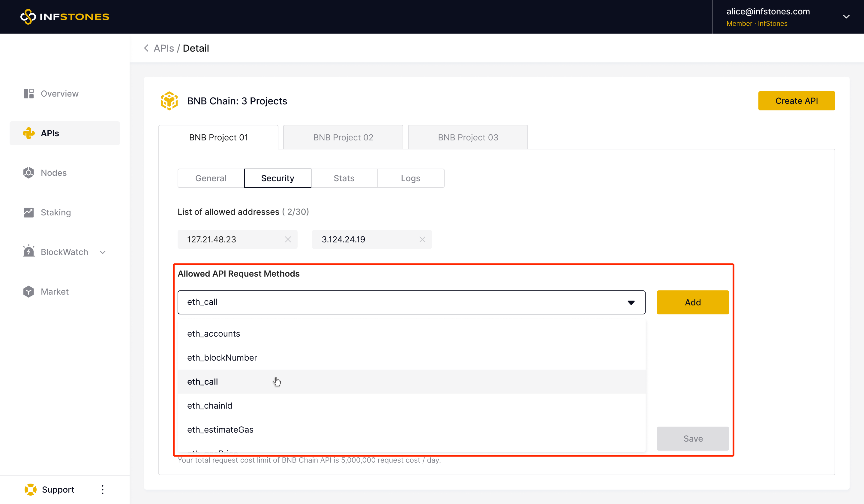The width and height of the screenshot is (864, 504).
Task: Click the 127.21.48.23 address text
Action: click(x=211, y=240)
